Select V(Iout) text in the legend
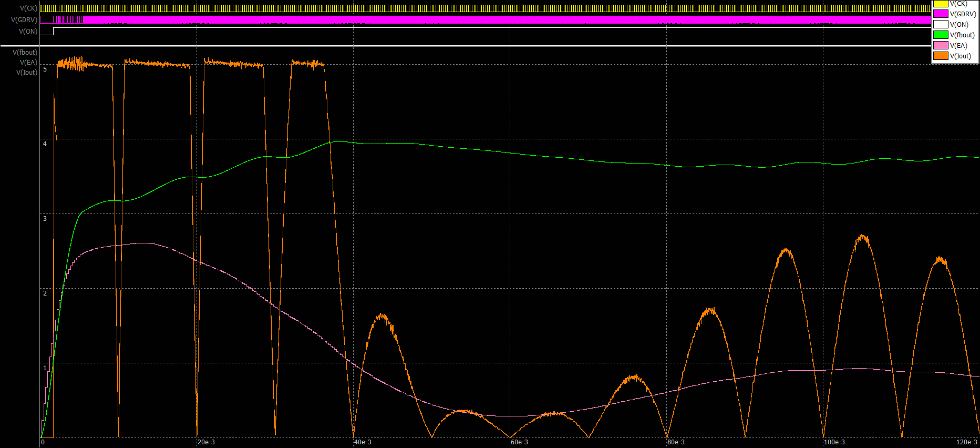 [961, 56]
